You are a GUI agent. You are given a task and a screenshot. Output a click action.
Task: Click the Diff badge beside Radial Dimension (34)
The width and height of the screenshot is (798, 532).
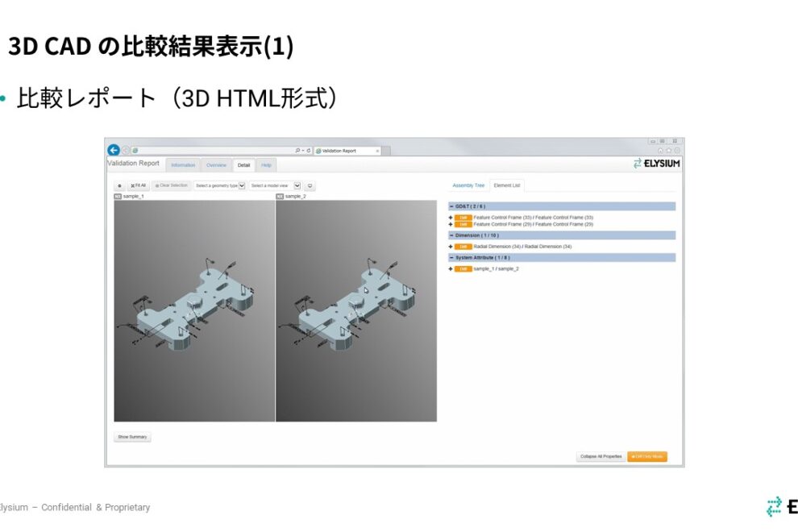click(x=463, y=247)
